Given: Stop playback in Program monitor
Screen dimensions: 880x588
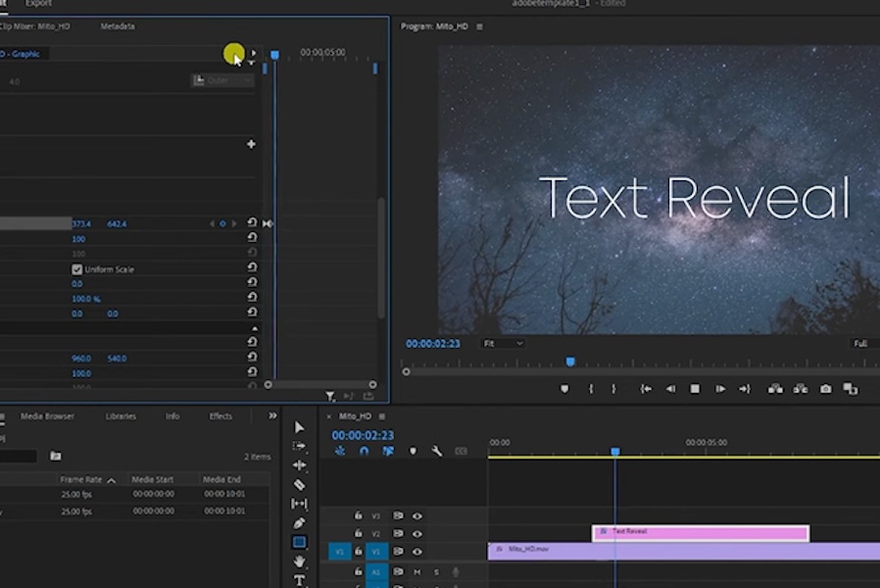Looking at the screenshot, I should click(x=695, y=389).
